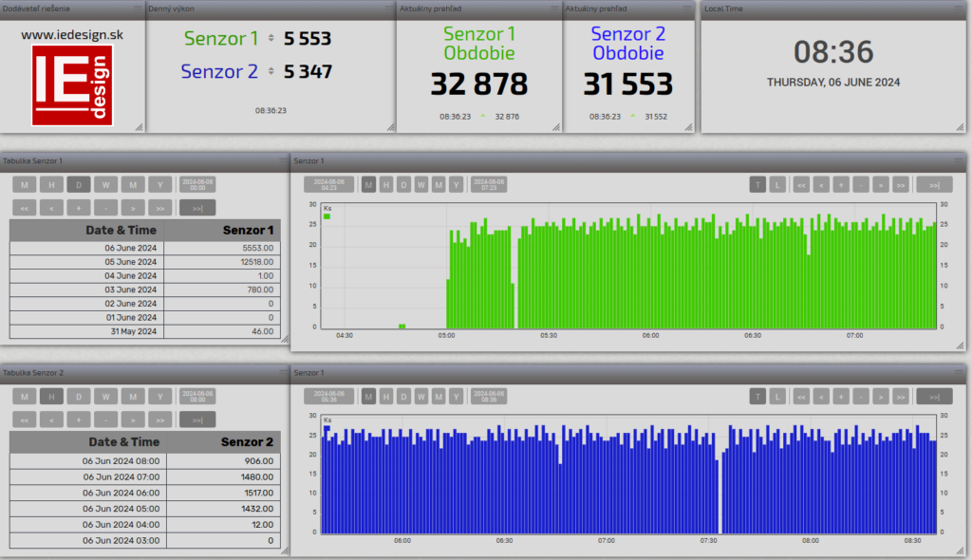Screen dimensions: 972x560
Task: Step back with < in Tabulka Senzor 1
Action: (51, 208)
